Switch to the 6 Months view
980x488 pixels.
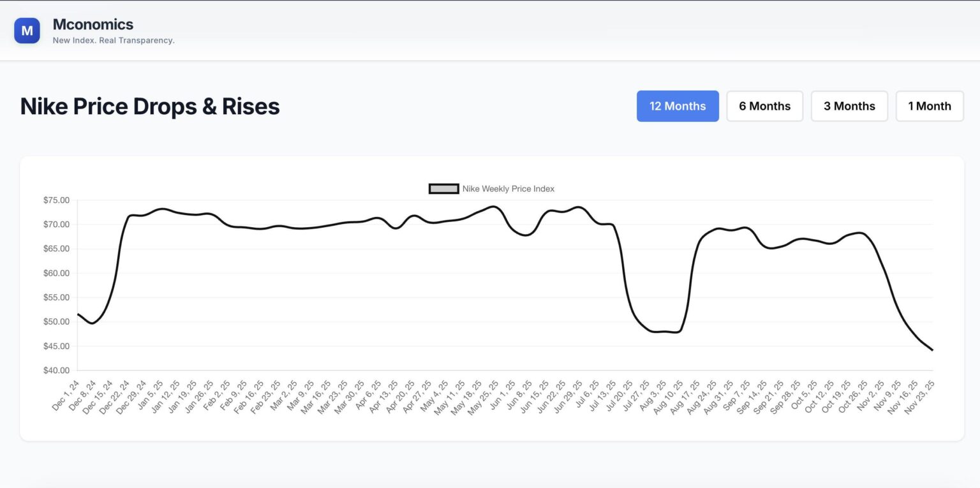(x=764, y=106)
